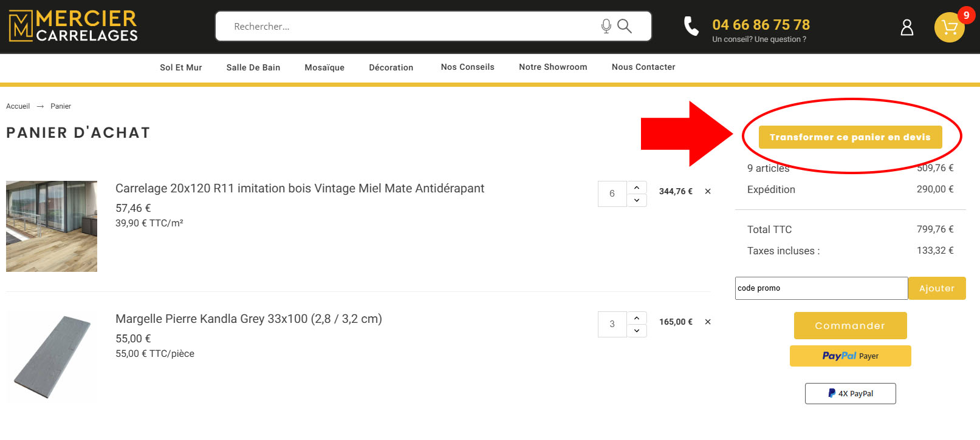Open the Sol Et Mur menu
This screenshot has height=440, width=980.
[180, 67]
